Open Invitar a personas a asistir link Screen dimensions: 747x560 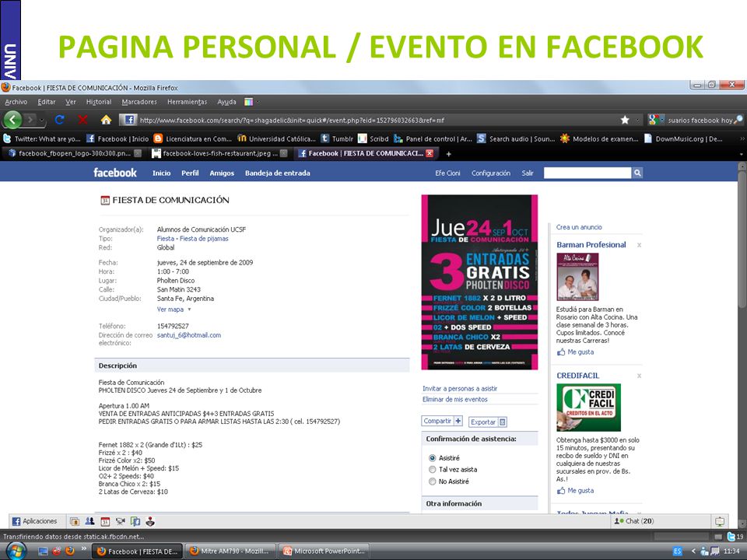click(460, 389)
